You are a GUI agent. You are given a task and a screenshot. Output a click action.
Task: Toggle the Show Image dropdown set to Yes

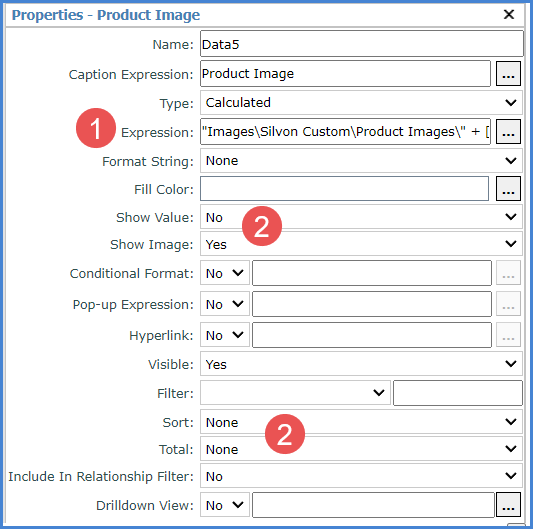pyautogui.click(x=361, y=244)
